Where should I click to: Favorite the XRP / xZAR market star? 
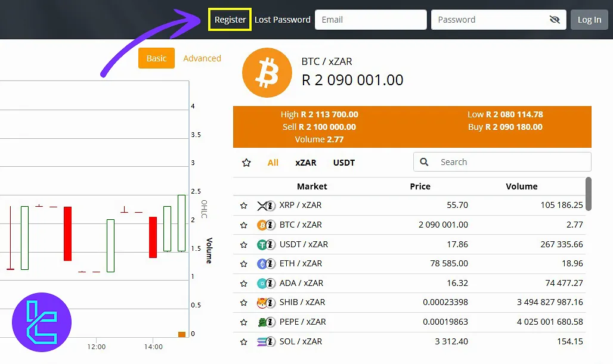click(x=243, y=206)
